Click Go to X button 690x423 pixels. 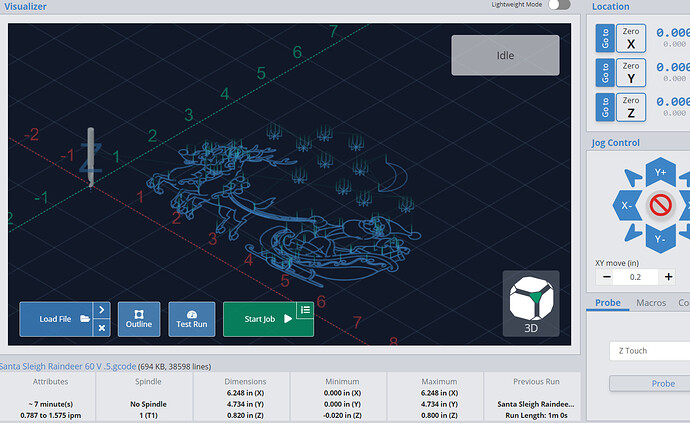click(x=605, y=38)
